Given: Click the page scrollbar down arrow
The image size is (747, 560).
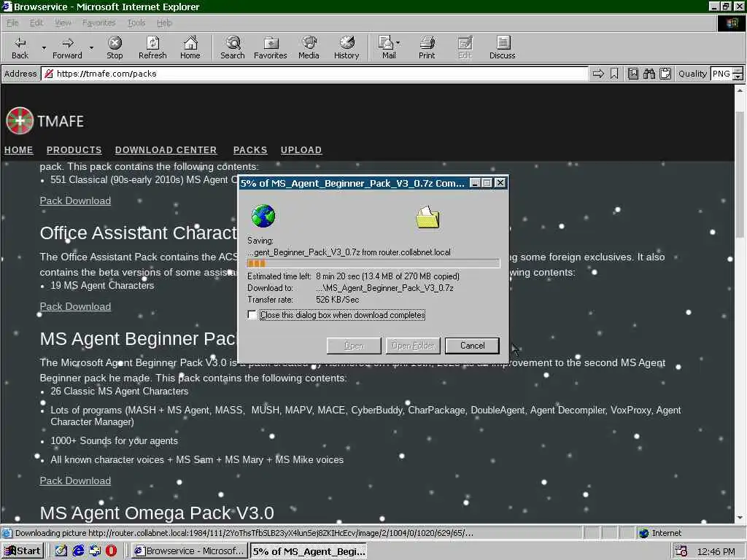Looking at the screenshot, I should [740, 518].
